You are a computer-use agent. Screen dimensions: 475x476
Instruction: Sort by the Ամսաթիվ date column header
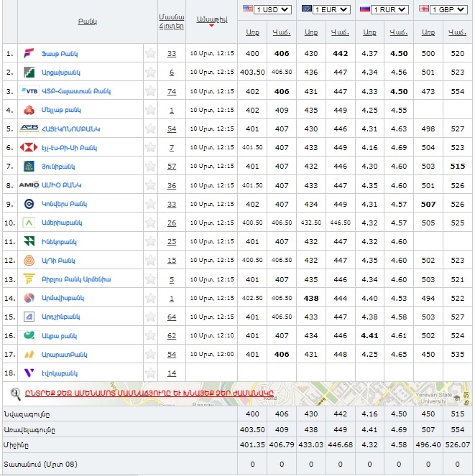[211, 20]
